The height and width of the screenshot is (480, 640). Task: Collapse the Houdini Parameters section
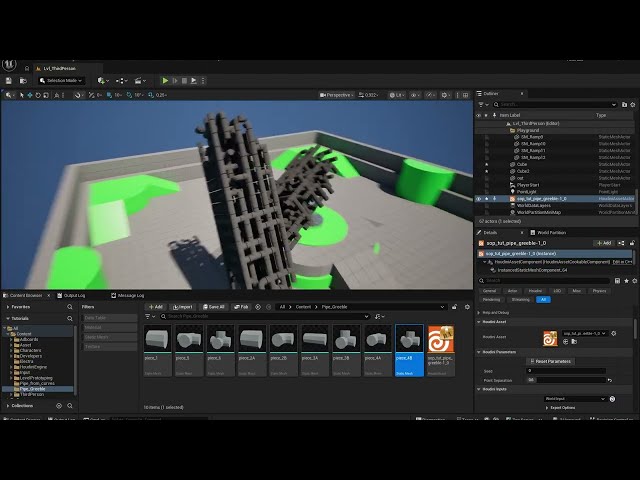coord(479,352)
